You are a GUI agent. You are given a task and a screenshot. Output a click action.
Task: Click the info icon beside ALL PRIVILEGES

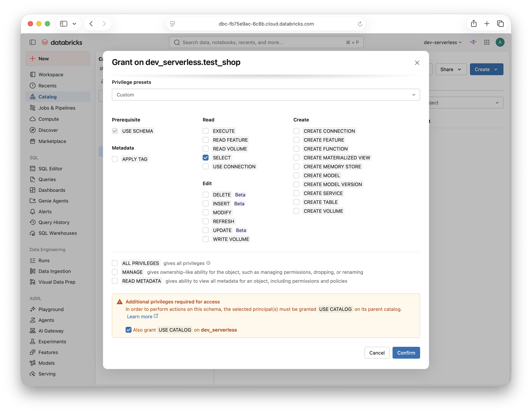pos(209,263)
